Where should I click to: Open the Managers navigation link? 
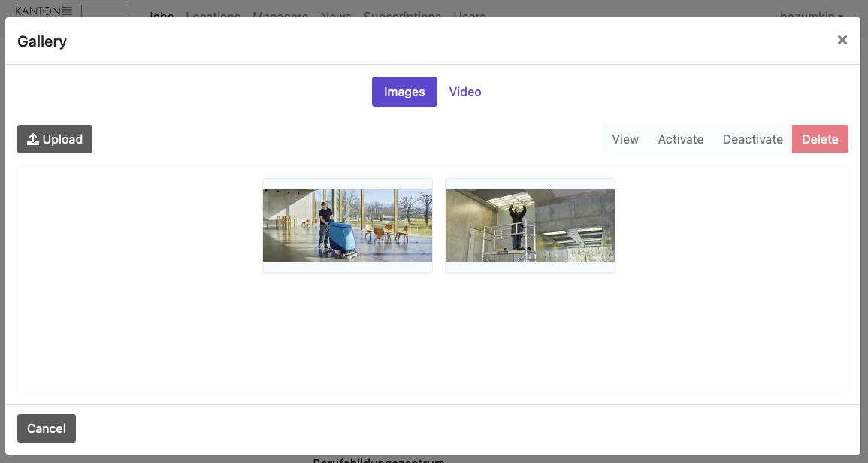(280, 15)
